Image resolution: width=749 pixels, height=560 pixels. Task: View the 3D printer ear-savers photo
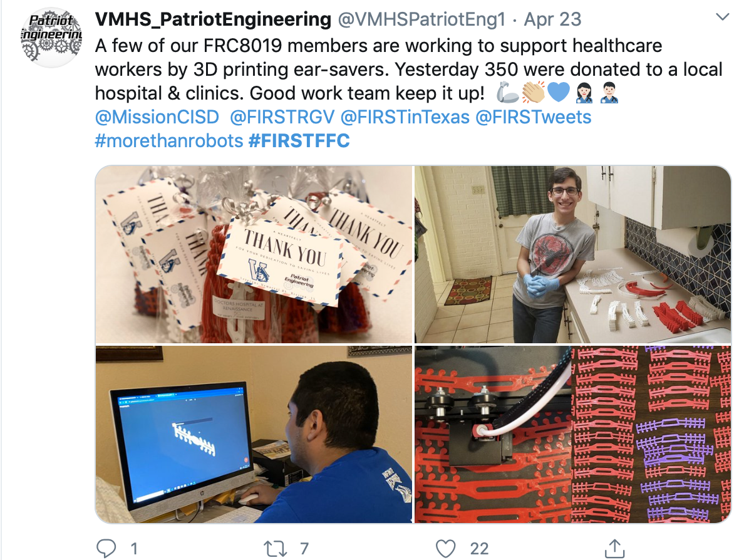click(573, 434)
